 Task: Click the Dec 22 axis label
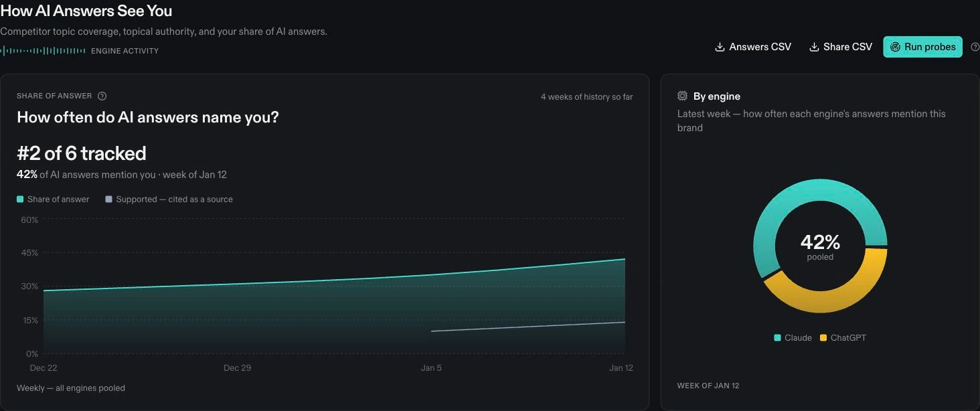(44, 368)
